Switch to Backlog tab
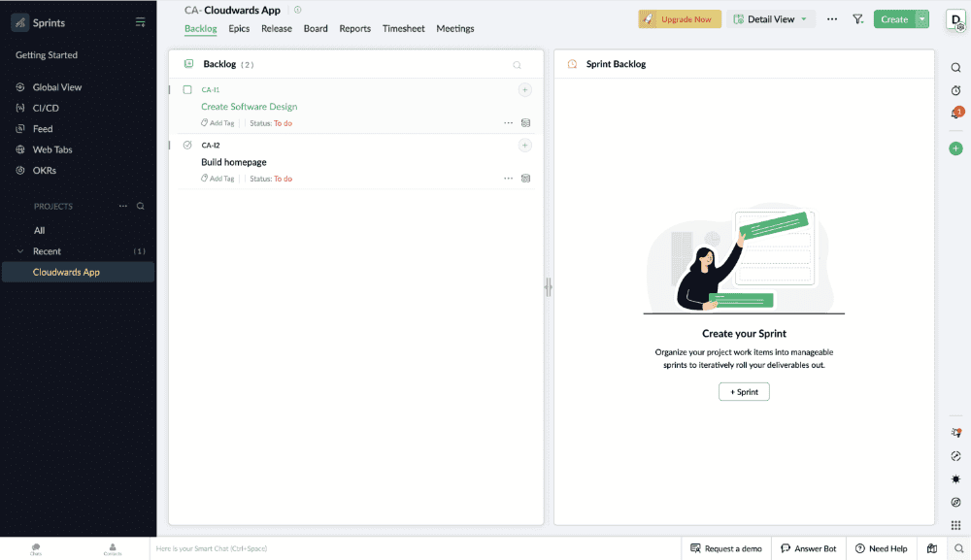 (201, 28)
